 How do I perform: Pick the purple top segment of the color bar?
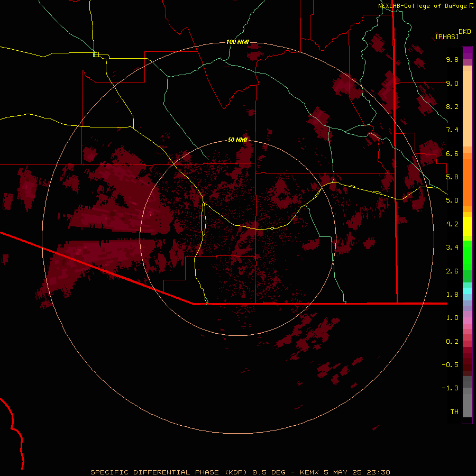pos(467,53)
